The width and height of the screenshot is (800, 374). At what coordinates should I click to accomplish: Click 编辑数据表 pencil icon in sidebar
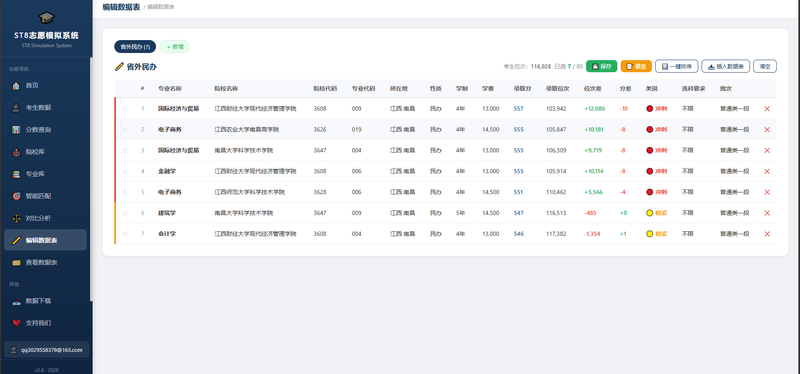tap(16, 240)
